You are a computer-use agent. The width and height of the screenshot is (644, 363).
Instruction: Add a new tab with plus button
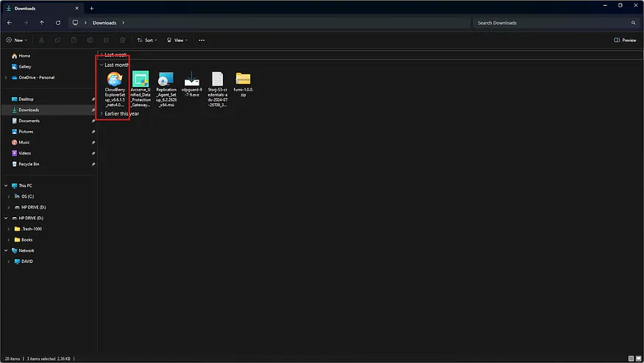coord(92,7)
